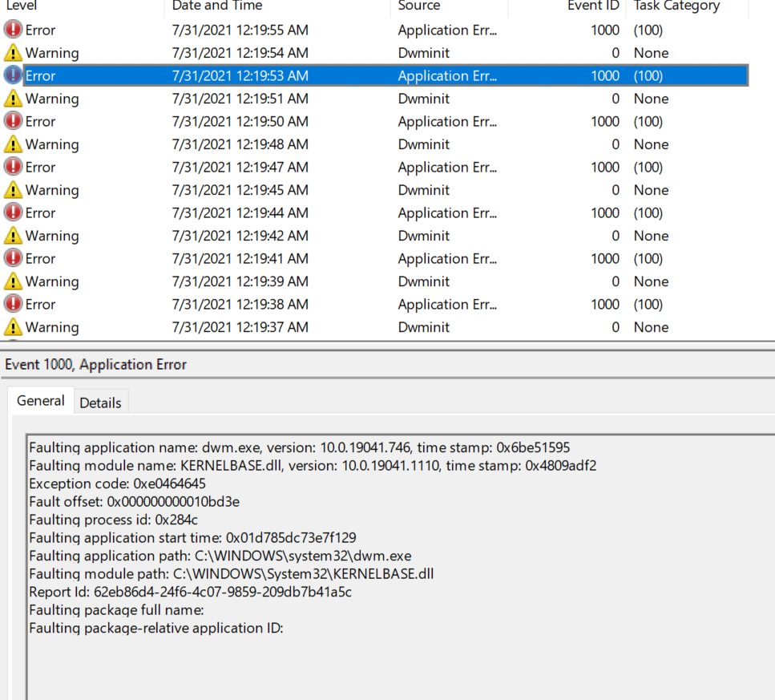775x700 pixels.
Task: Click the Faulting application path line in details
Action: (x=220, y=556)
